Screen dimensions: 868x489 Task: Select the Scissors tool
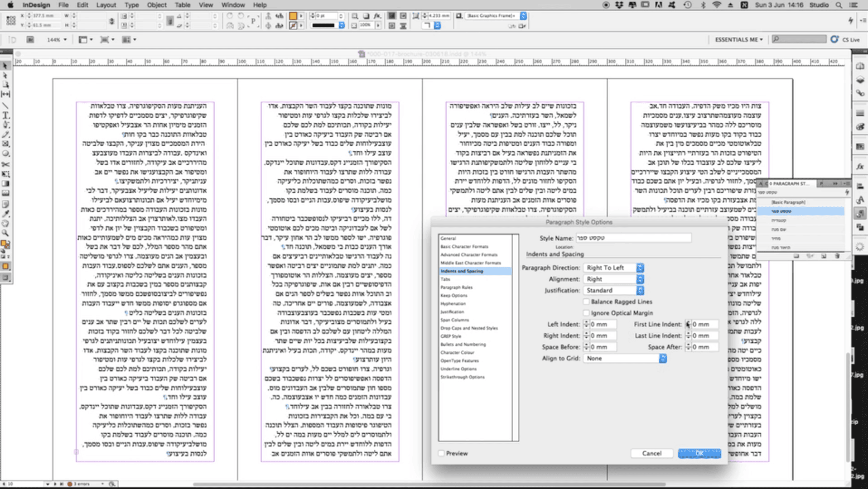pos(6,164)
